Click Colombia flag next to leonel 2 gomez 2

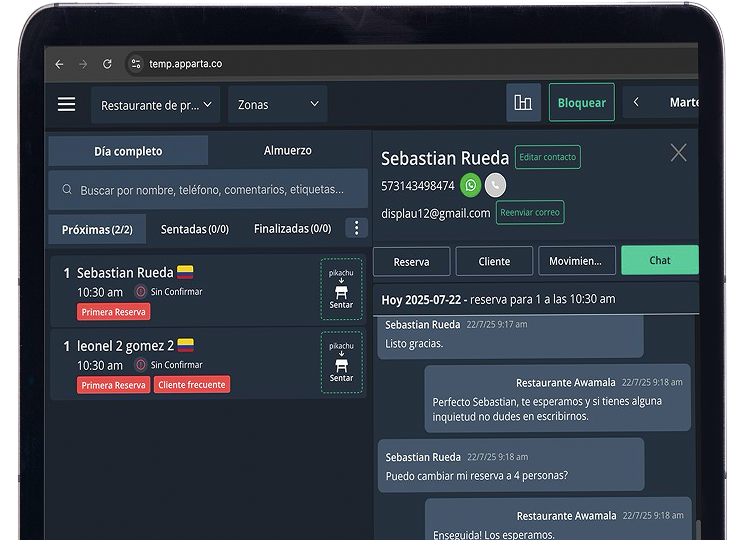tap(186, 345)
